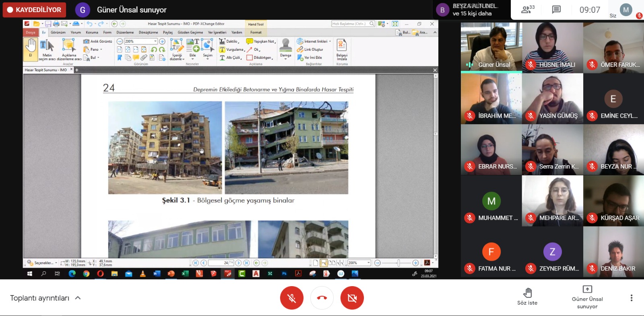Switch to the Yorum ribbon tab
644x316 pixels.
click(x=76, y=32)
